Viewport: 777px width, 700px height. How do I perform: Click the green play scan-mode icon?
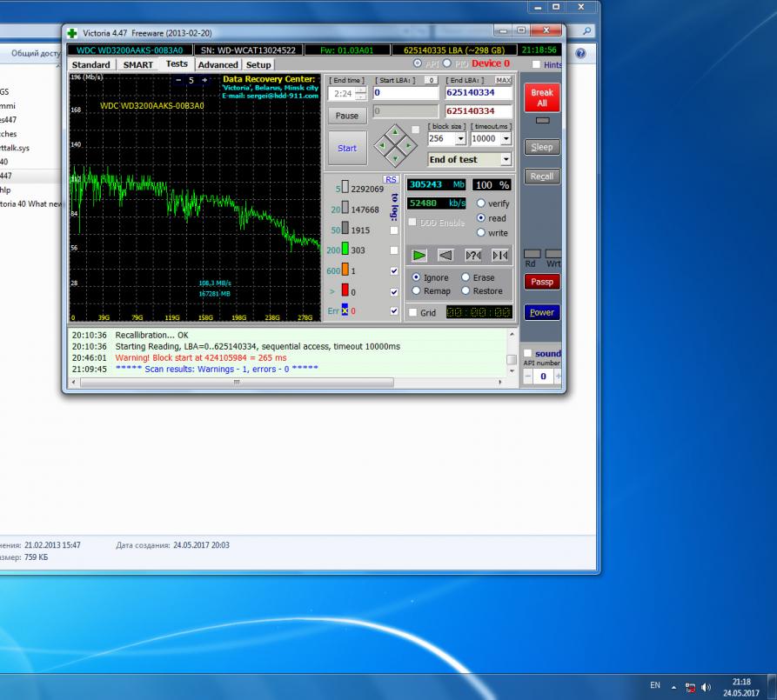(419, 255)
